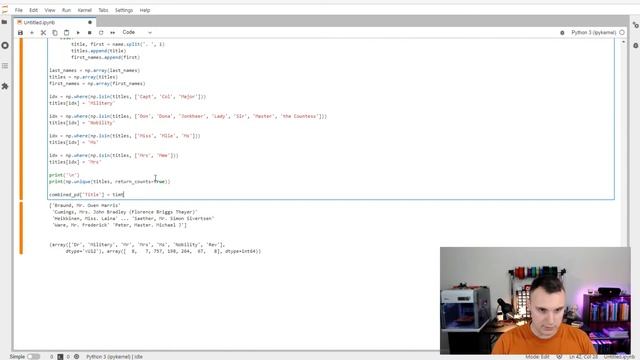Viewport: 640px width, 360px height.
Task: Click the orange collapse bar beside the cell output
Action: [21, 228]
